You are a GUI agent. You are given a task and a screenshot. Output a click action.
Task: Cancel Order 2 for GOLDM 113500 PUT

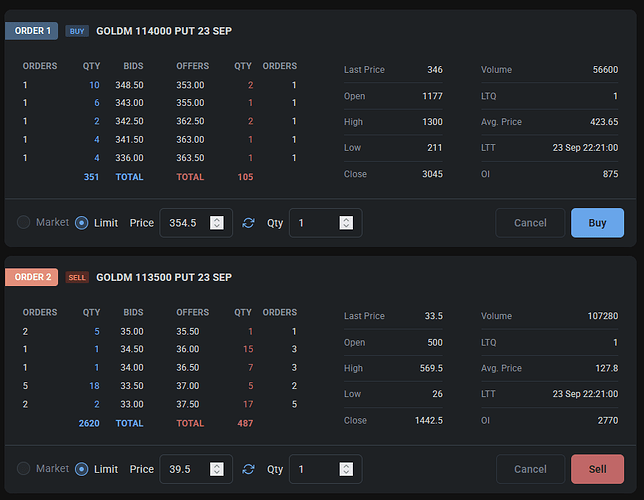(x=530, y=469)
